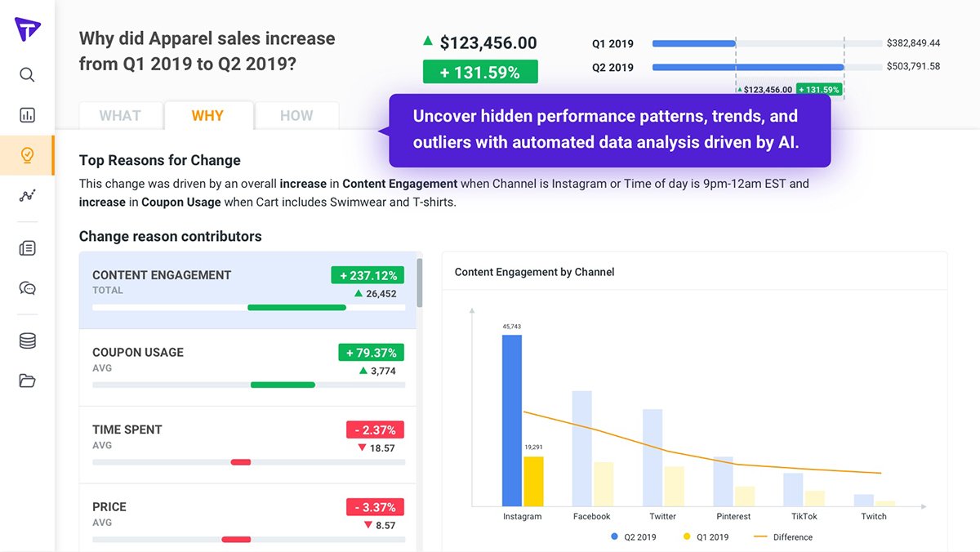Screen dimensions: 980x552
Task: Open the trends analysis icon in sidebar
Action: [x=27, y=195]
